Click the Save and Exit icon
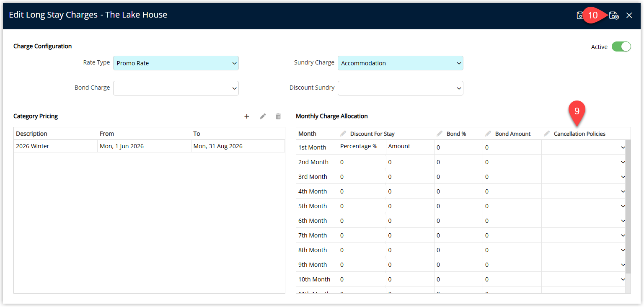Screen dimensions: 644x307 (614, 15)
